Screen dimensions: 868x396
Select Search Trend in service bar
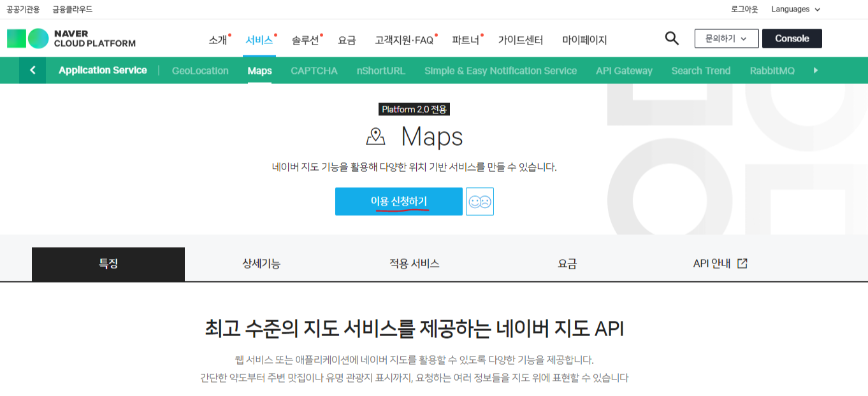(x=700, y=71)
